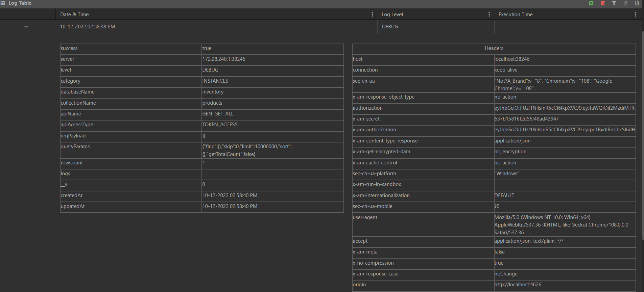
Task: Click the reqPayload field label
Action: pos(73,136)
